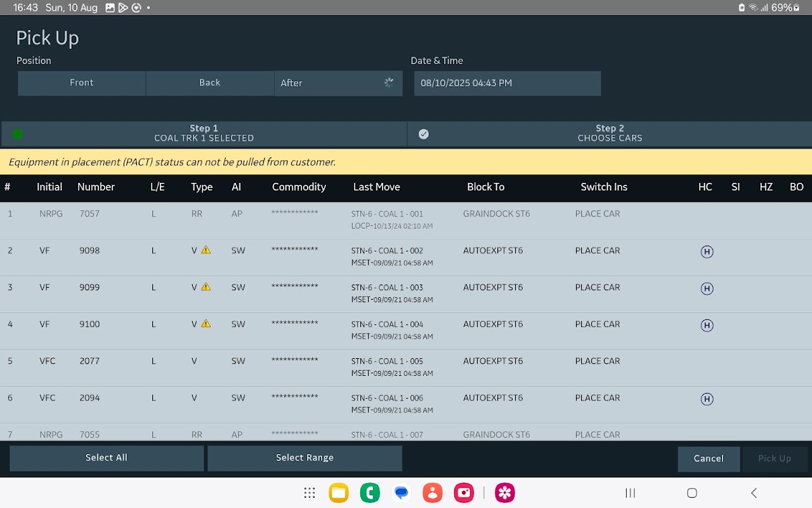Open the Date & Time picker field
The width and height of the screenshot is (812, 508).
507,83
